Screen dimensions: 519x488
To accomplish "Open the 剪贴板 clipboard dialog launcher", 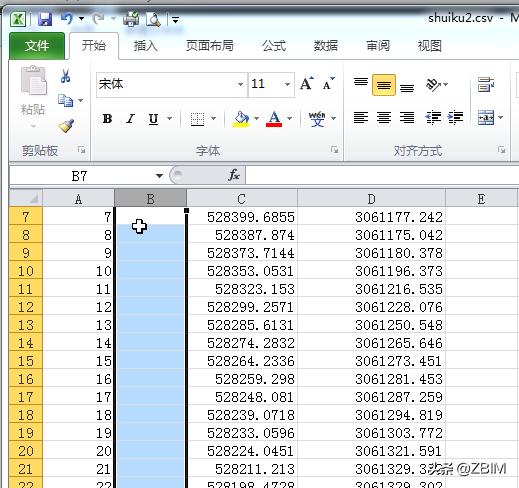I will pos(81,150).
